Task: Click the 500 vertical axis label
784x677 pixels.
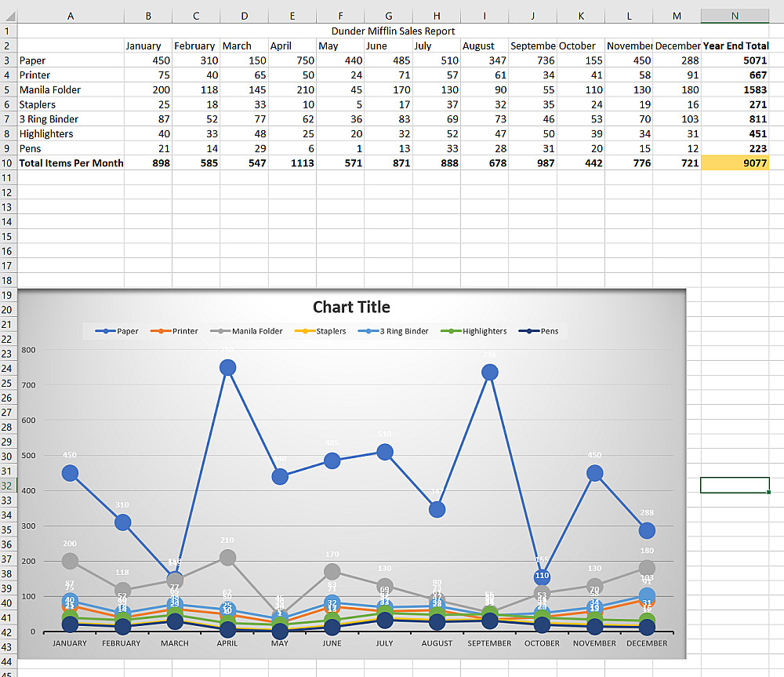Action: [x=28, y=456]
